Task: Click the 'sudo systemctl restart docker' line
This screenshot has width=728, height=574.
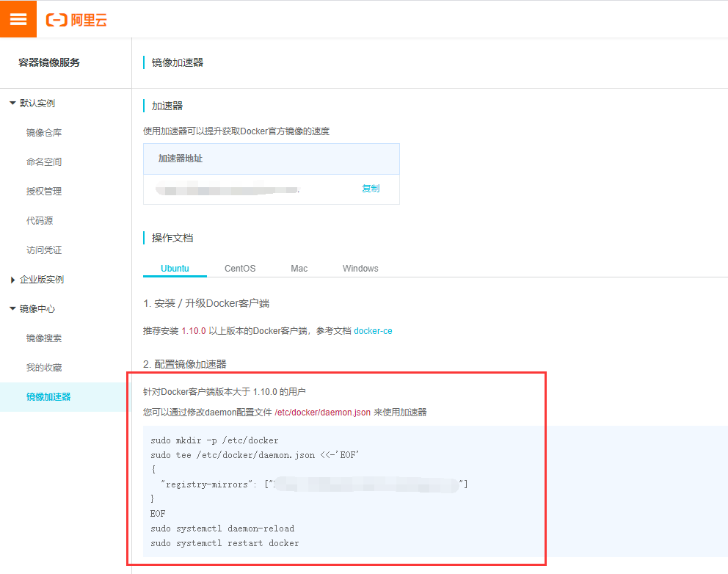Action: [225, 543]
